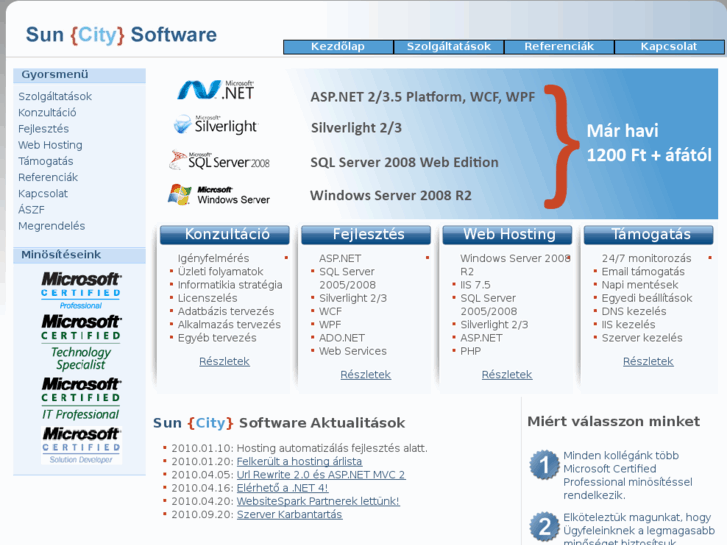The width and height of the screenshot is (727, 545).
Task: Click the 2010.01.10 Hosting automatizálás news entry
Action: click(x=300, y=449)
